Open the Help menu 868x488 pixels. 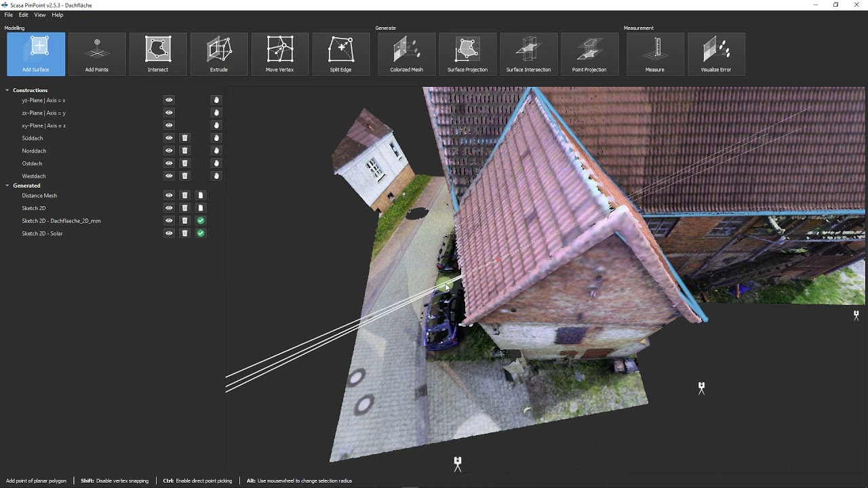(58, 15)
